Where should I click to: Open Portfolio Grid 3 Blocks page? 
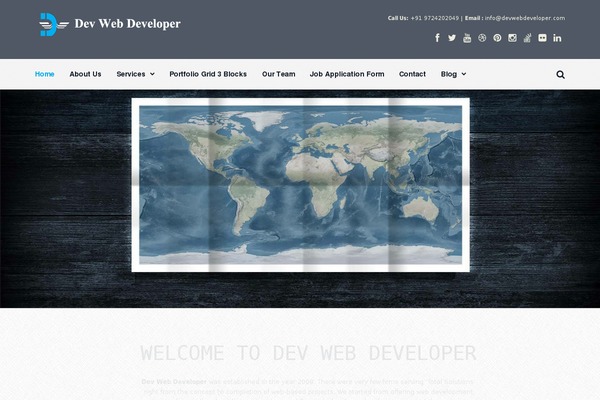208,74
